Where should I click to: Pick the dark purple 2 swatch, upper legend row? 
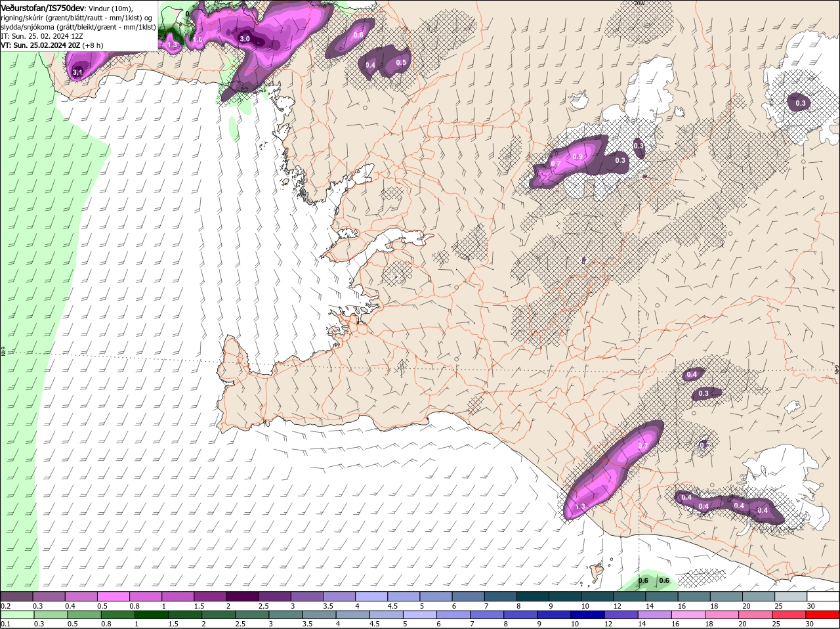click(x=242, y=596)
